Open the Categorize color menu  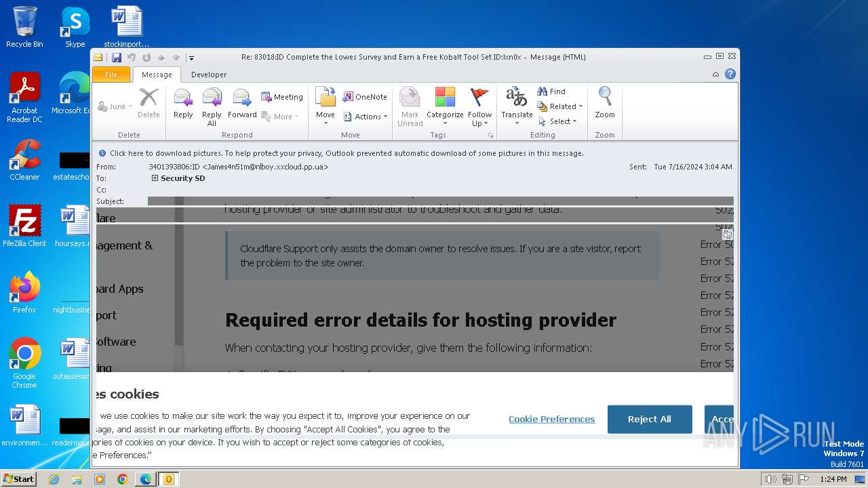click(x=445, y=106)
